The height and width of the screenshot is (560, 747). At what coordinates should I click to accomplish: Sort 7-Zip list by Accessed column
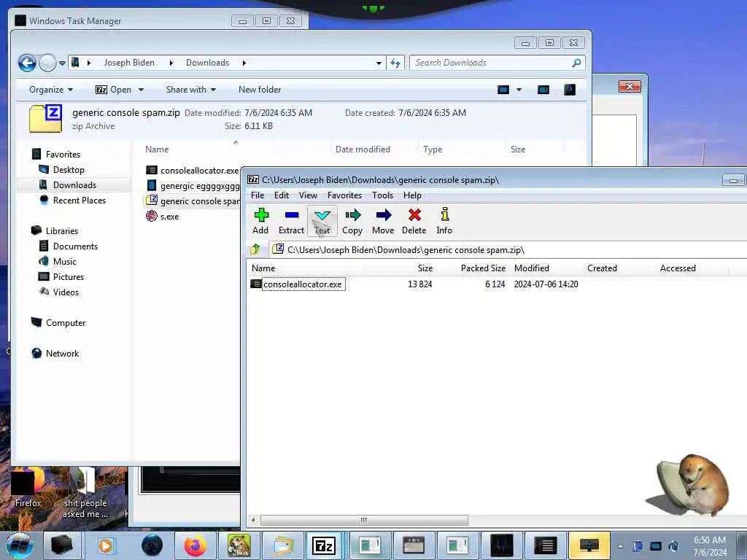click(678, 268)
